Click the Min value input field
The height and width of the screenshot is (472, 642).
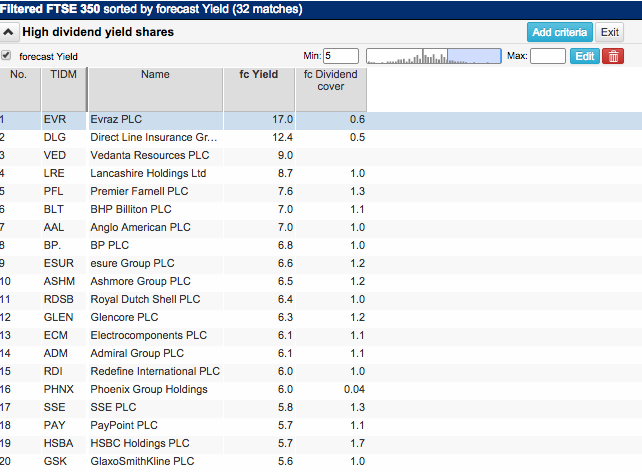point(341,56)
